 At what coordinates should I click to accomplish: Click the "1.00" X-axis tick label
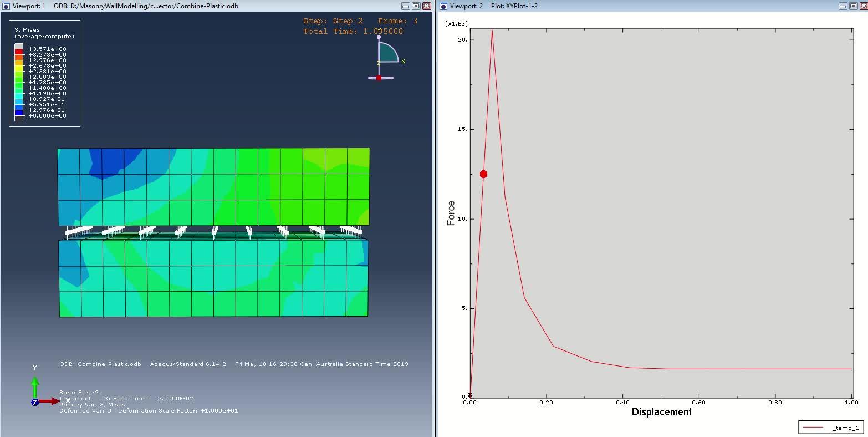pyautogui.click(x=851, y=403)
